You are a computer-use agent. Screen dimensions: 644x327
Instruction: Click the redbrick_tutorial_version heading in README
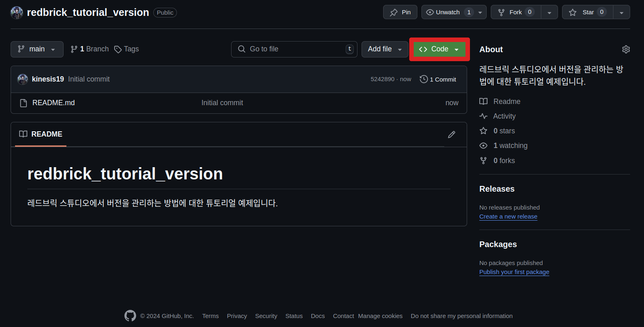point(125,174)
